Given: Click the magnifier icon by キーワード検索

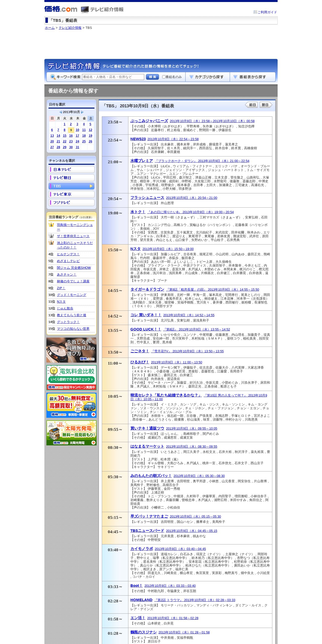Looking at the screenshot, I should 53,77.
